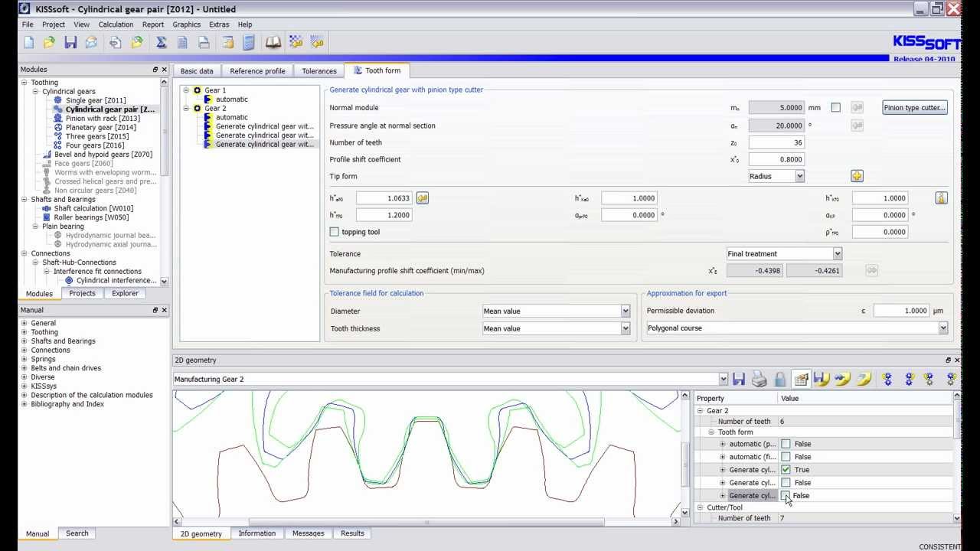Select Single gear [Z011] module
Screen dimensions: 980x551
click(x=96, y=100)
